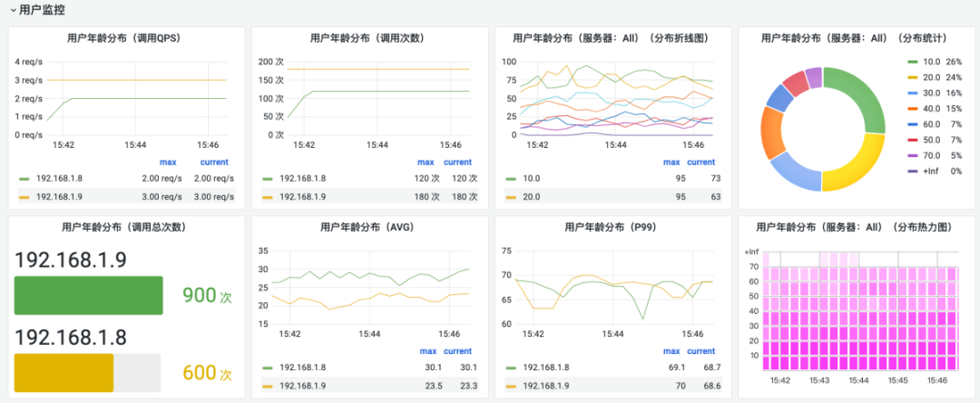Click the 900 次 value
This screenshot has height=403, width=980.
click(207, 296)
